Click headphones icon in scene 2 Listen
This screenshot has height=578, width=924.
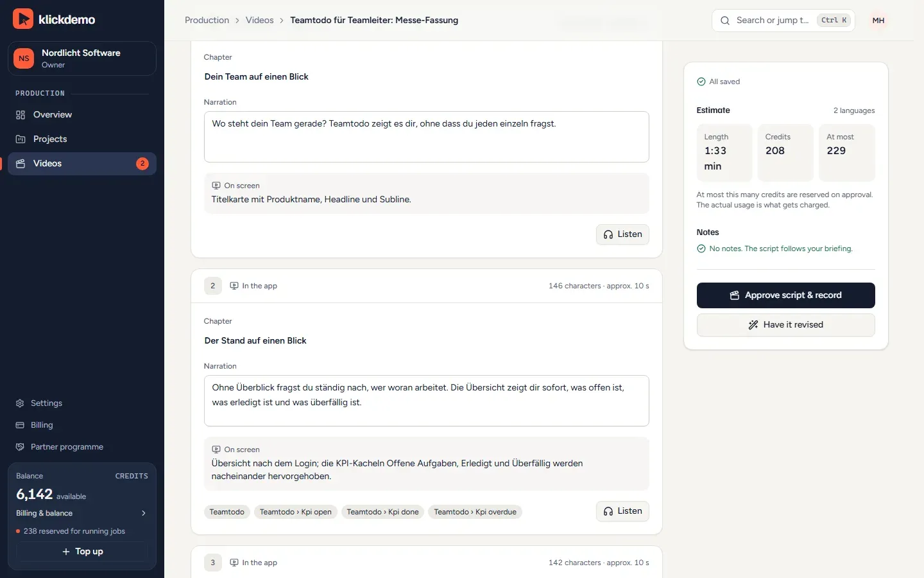click(x=608, y=511)
